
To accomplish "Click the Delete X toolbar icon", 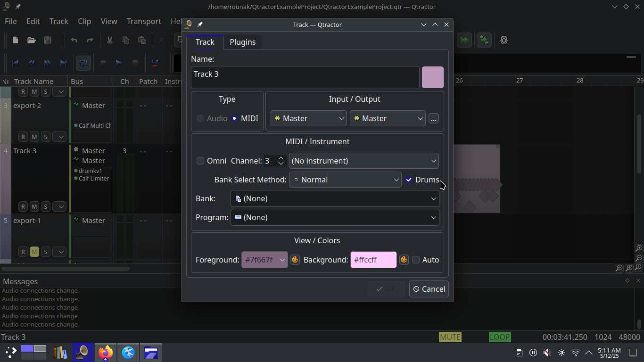I will click(x=162, y=40).
